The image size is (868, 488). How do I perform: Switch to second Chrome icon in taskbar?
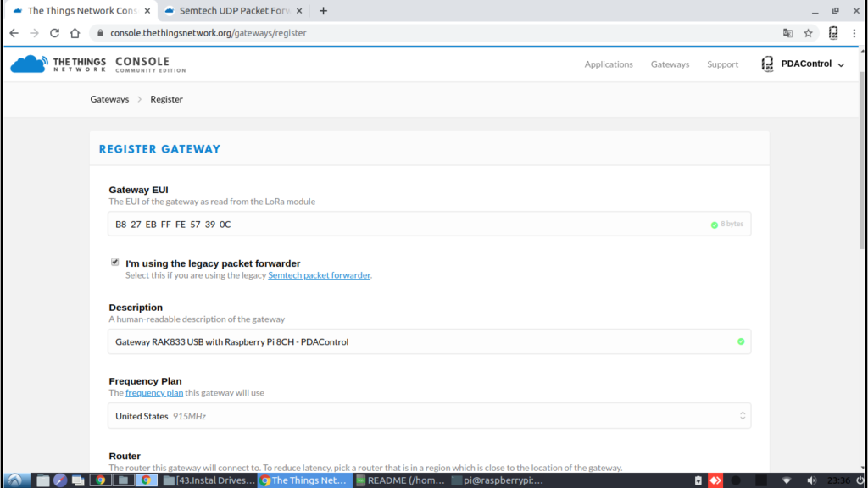click(146, 480)
